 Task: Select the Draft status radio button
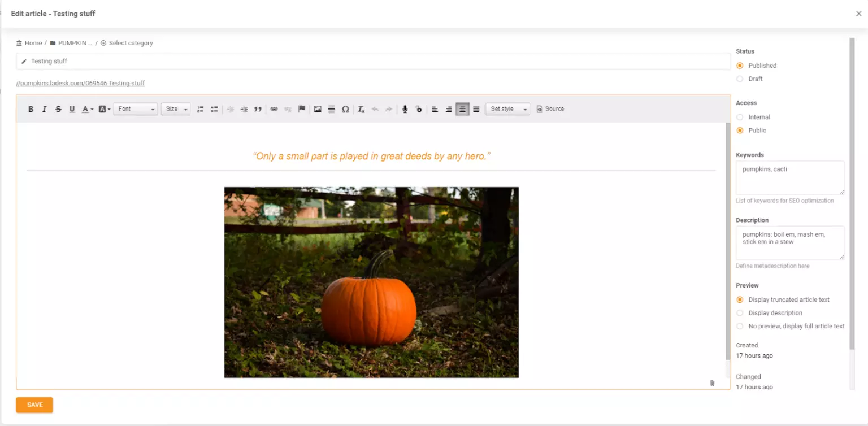click(x=740, y=79)
